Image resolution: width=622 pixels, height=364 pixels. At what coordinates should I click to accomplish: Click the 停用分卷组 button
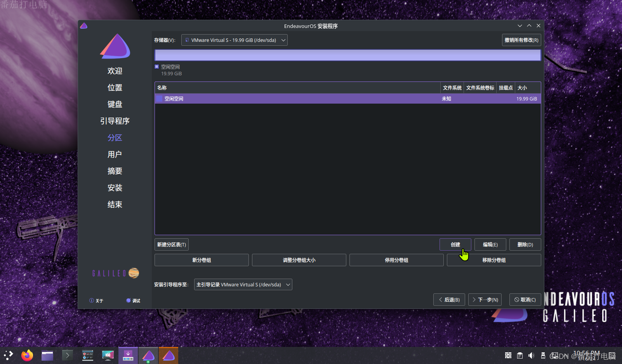tap(396, 260)
